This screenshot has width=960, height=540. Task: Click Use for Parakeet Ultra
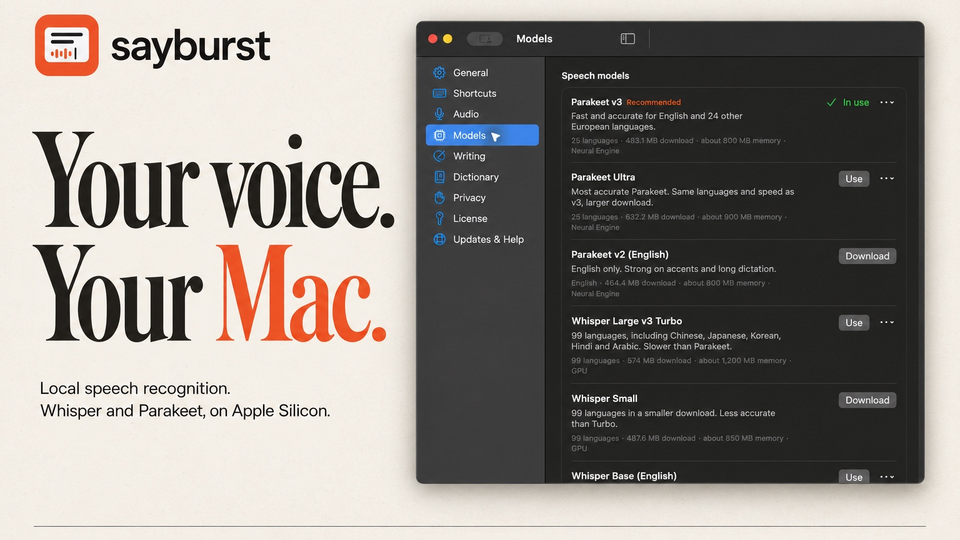[853, 179]
